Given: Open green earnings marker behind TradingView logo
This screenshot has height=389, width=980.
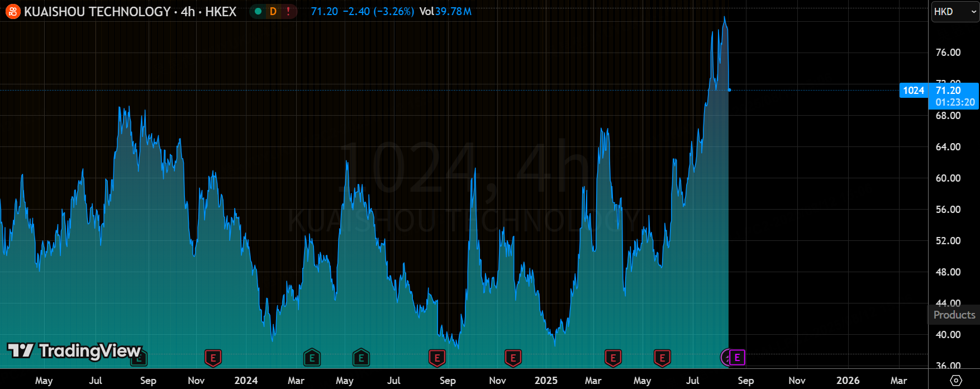Looking at the screenshot, I should pyautogui.click(x=139, y=358).
